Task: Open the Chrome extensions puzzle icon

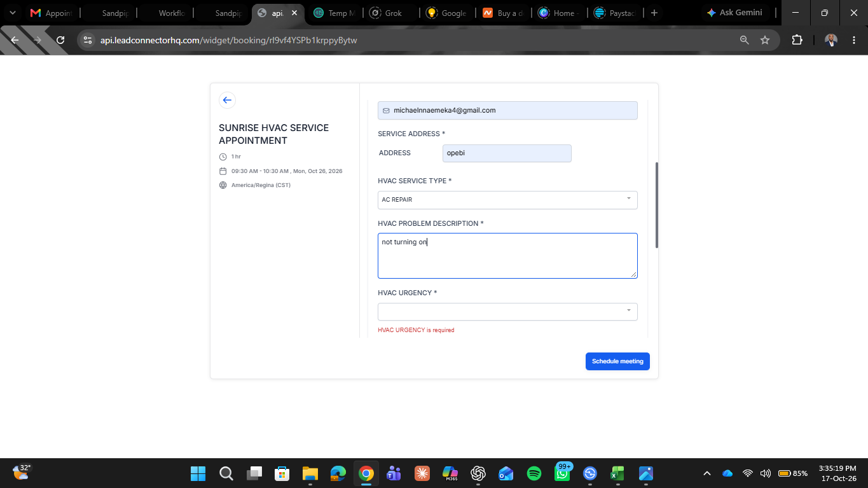Action: click(797, 40)
